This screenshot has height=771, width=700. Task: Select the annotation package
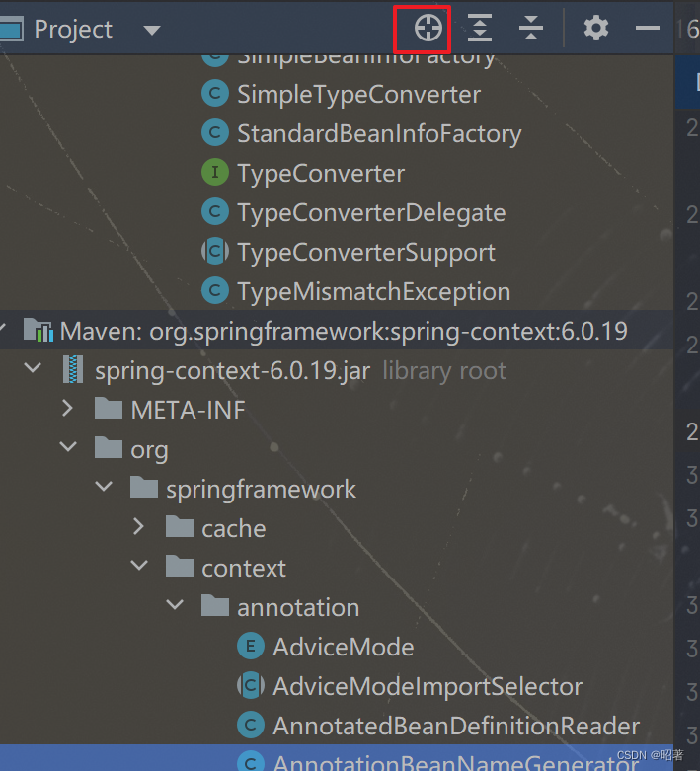[298, 608]
